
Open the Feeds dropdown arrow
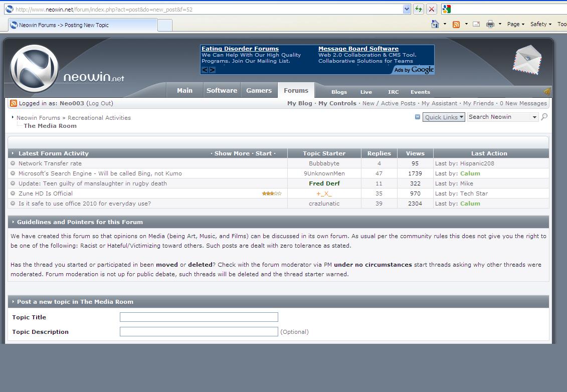pyautogui.click(x=466, y=24)
